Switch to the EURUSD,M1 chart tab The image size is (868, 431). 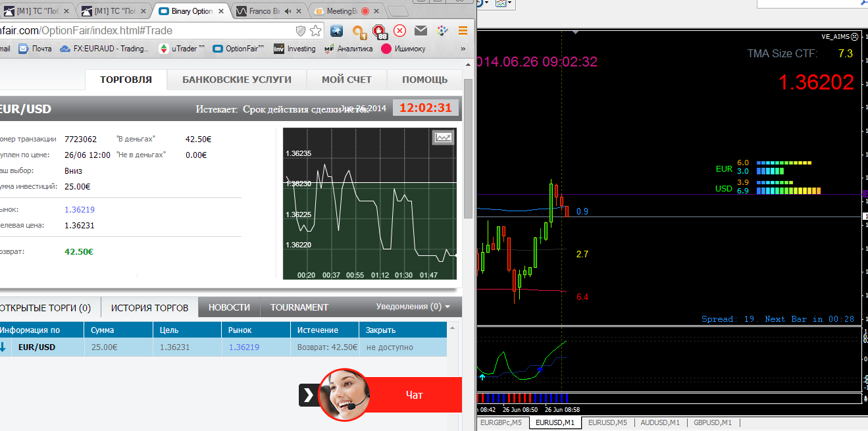(x=555, y=422)
